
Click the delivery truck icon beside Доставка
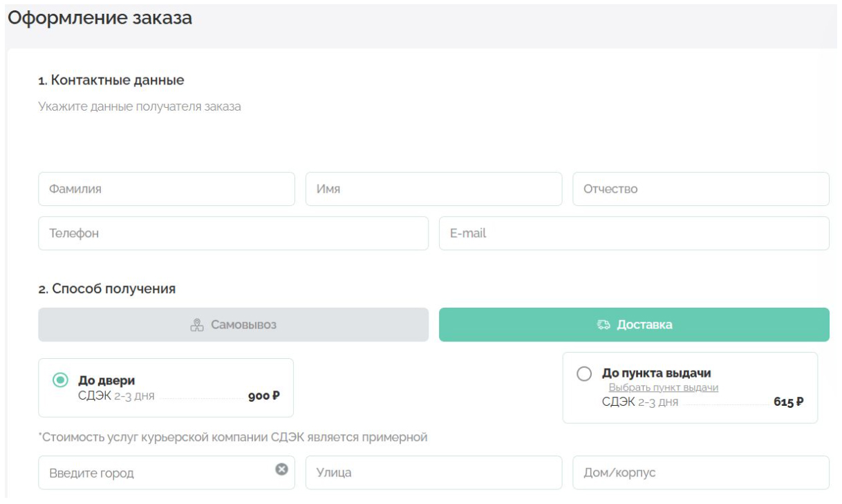(604, 325)
